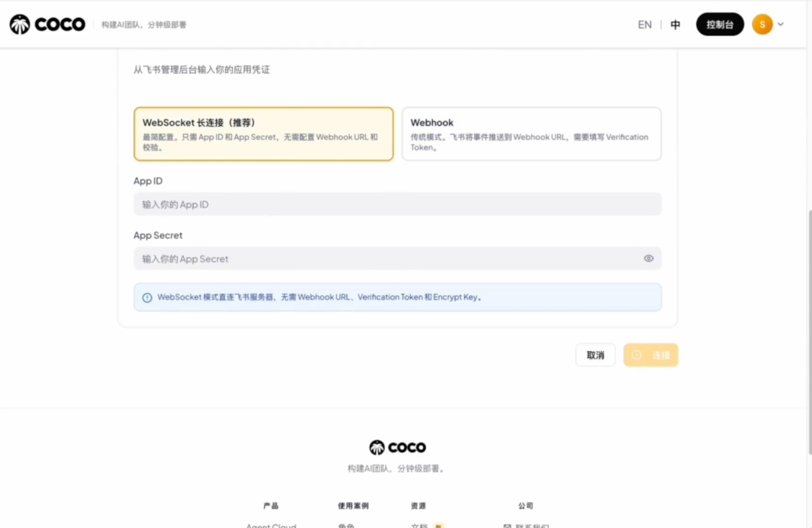This screenshot has height=528, width=812.
Task: Click the 取消 cancel button
Action: 595,355
